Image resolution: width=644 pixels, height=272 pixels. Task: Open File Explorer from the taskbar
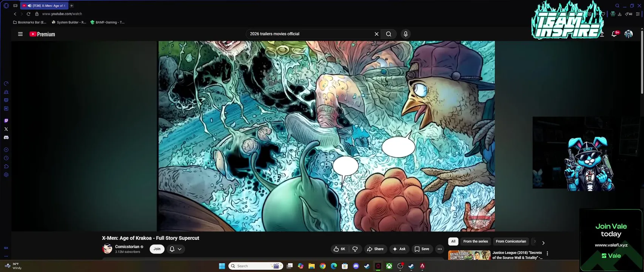[x=311, y=266]
